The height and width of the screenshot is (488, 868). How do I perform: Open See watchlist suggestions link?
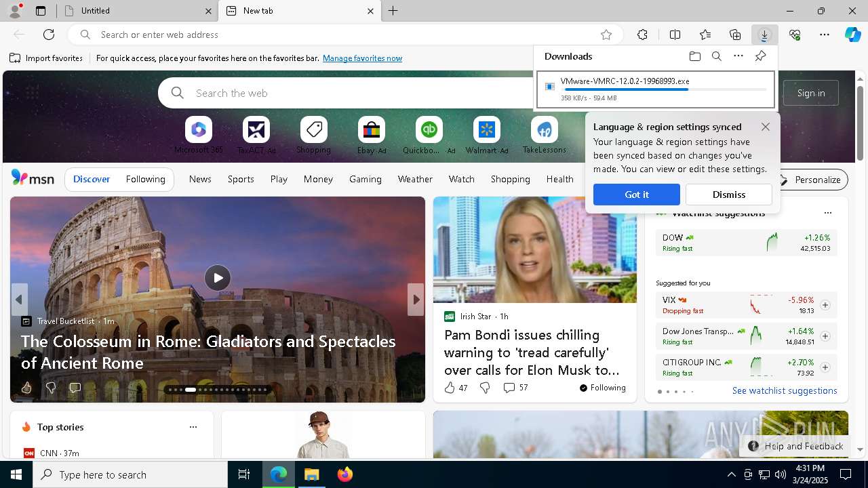tap(785, 390)
